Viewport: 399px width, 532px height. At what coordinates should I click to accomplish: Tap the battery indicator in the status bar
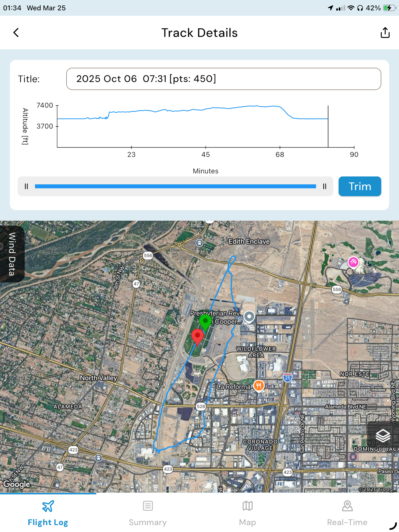click(390, 8)
